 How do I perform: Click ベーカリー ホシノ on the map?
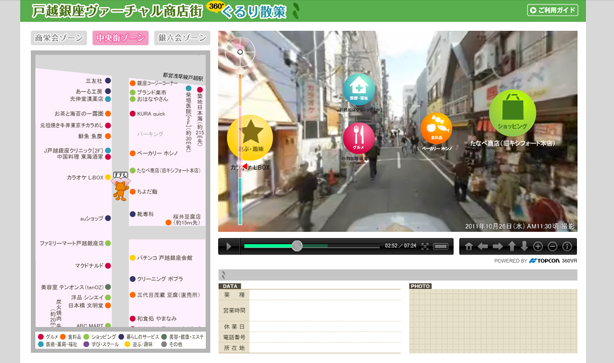click(x=154, y=153)
